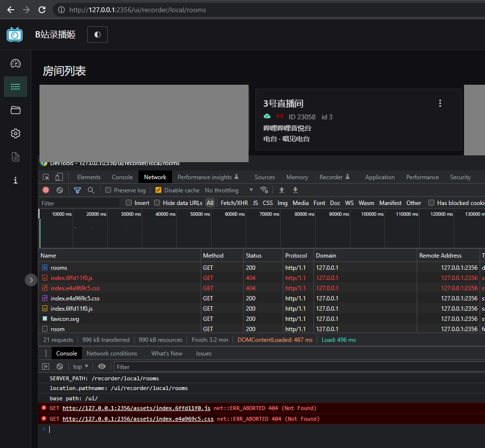
Task: Open the 3号直播间 room options kebab menu
Action: click(440, 103)
